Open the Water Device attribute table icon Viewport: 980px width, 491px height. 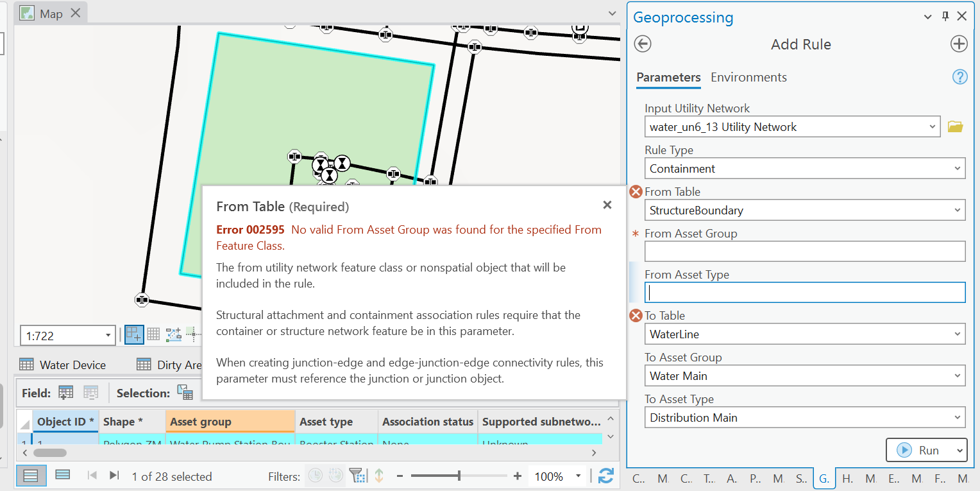click(x=27, y=365)
